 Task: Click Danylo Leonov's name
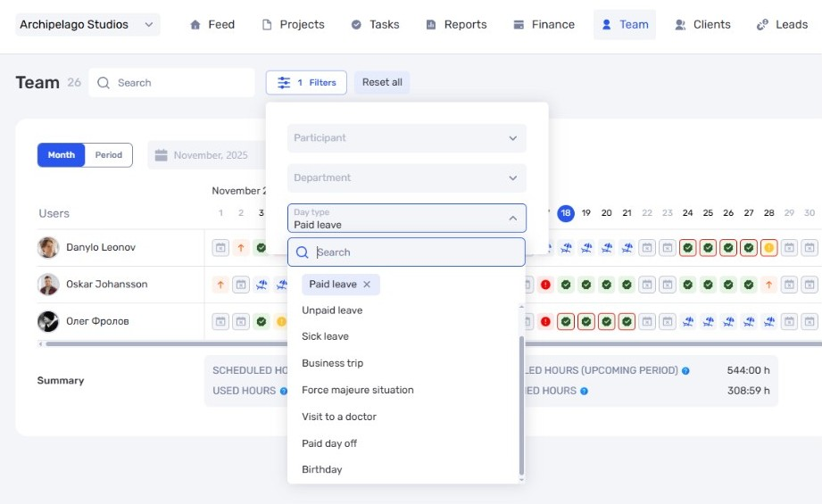point(101,247)
